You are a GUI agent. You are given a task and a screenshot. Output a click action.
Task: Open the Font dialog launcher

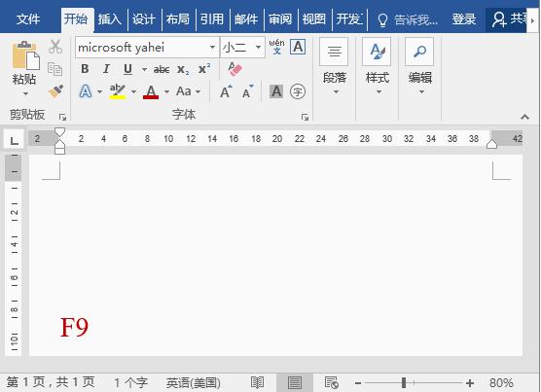coord(305,118)
